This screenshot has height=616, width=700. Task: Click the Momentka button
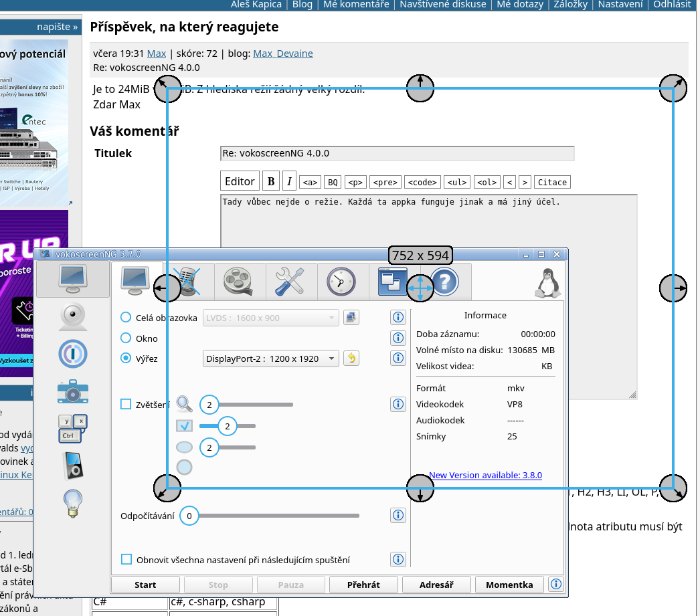click(509, 585)
